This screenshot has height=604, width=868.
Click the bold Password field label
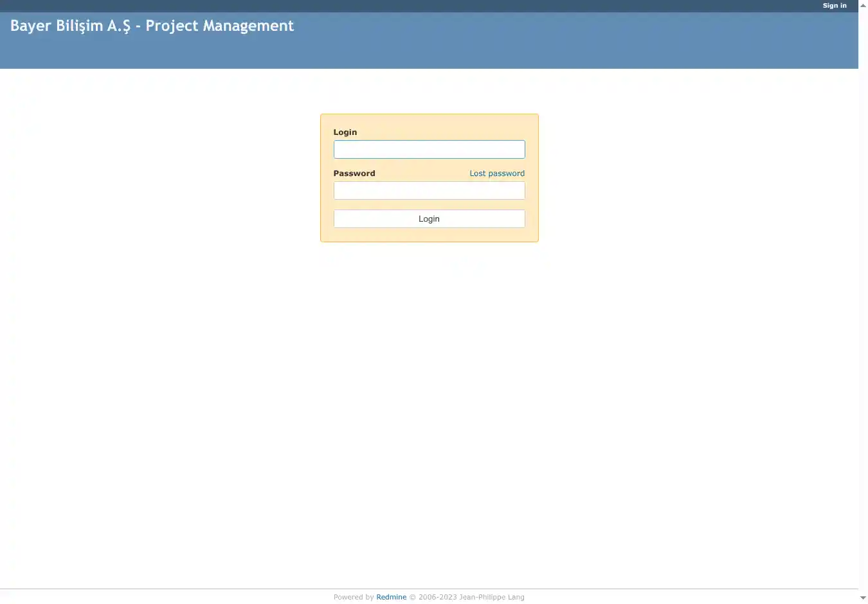(x=354, y=173)
